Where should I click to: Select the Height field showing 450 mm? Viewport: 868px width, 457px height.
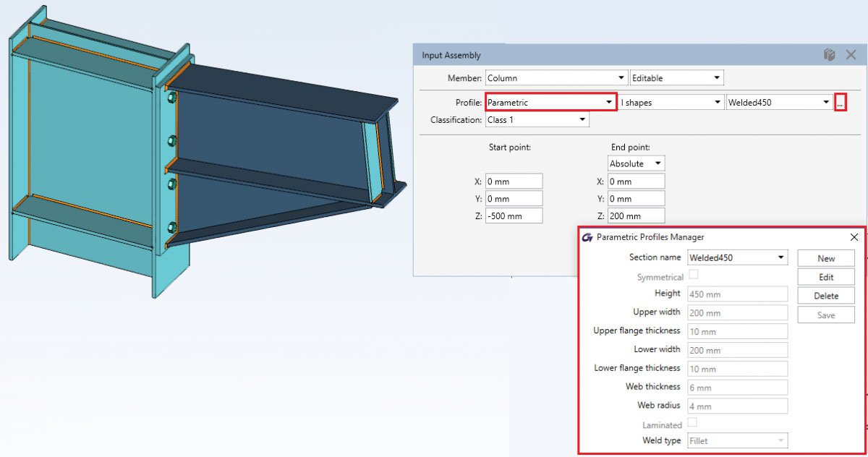[x=736, y=294]
